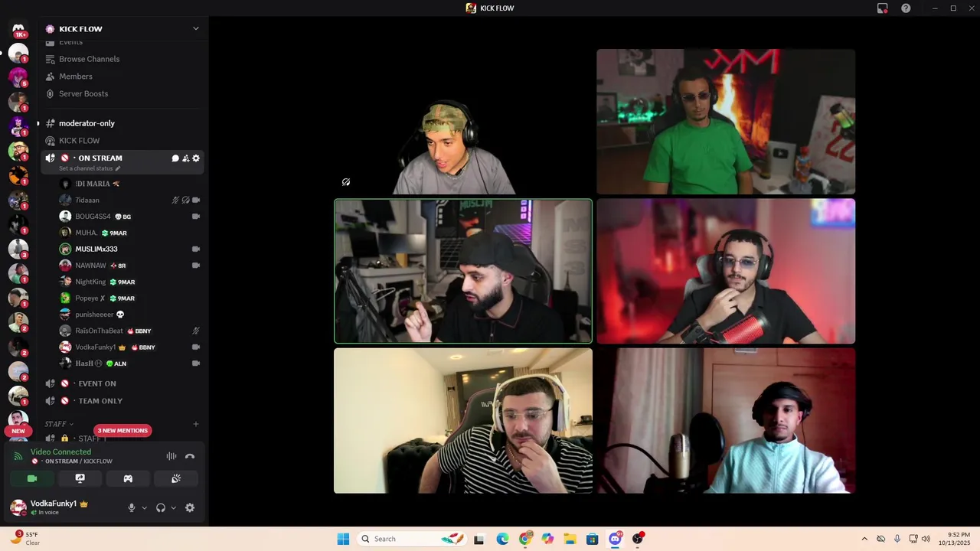Toggle camera on or off

(x=32, y=479)
